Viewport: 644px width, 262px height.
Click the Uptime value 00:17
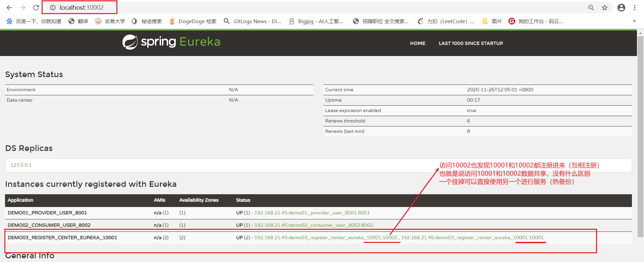[x=473, y=100]
